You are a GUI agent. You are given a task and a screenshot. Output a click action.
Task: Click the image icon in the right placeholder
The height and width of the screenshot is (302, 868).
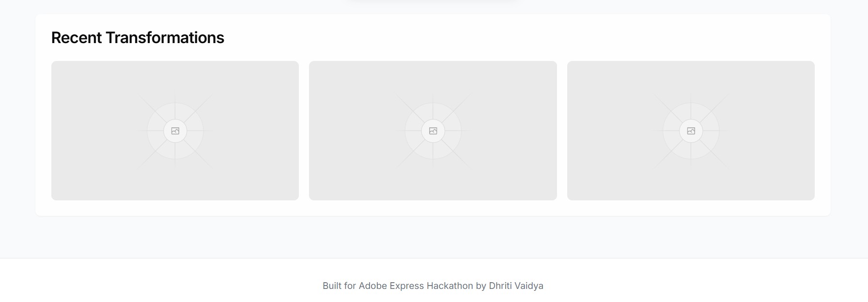click(691, 131)
